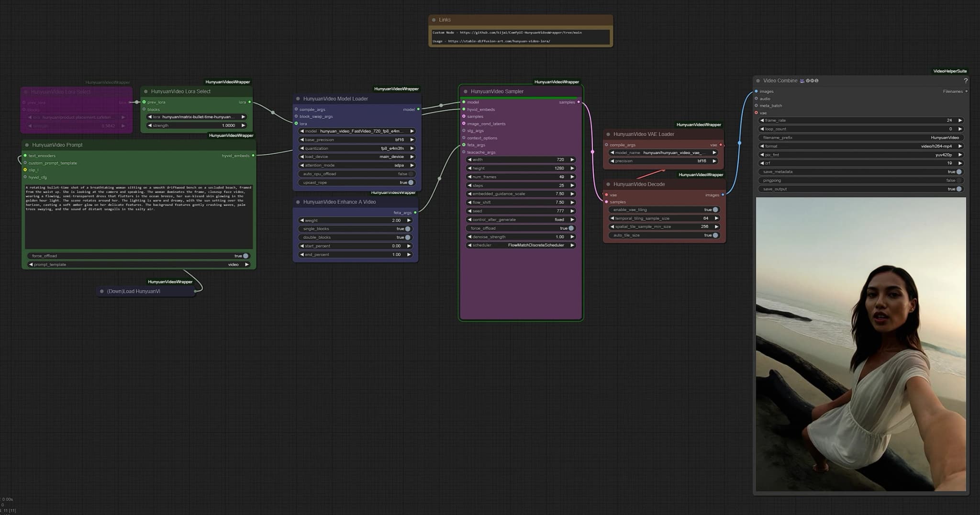Collapse the HunyuanVideo Model Loader node dot
This screenshot has width=980, height=515.
click(298, 99)
